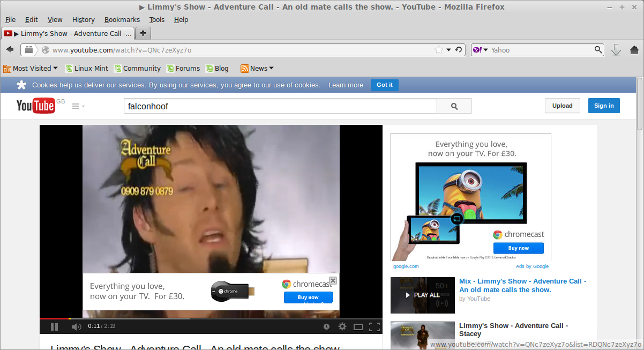This screenshot has height=350, width=644.
Task: Click the 0:11 / 2:19 time display
Action: pos(102,326)
